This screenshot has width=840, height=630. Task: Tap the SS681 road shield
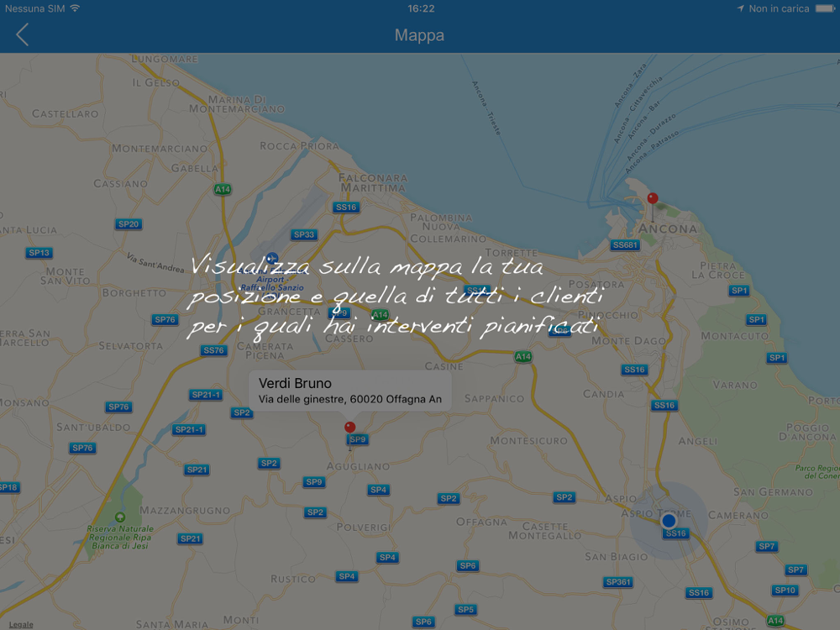tap(625, 245)
